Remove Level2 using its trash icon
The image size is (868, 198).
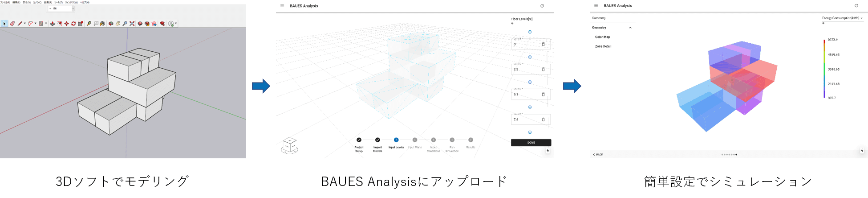click(543, 69)
